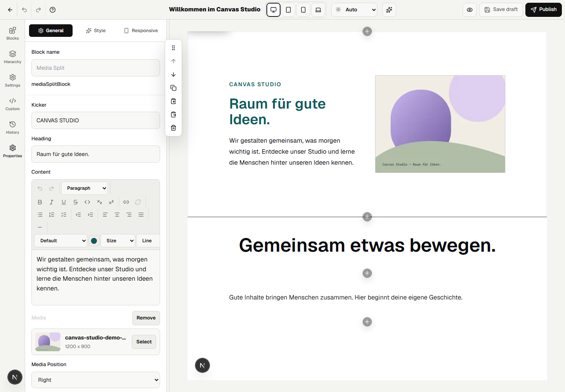Open the Blocks panel in sidebar
Viewport: 565px width, 392px height.
(x=13, y=33)
